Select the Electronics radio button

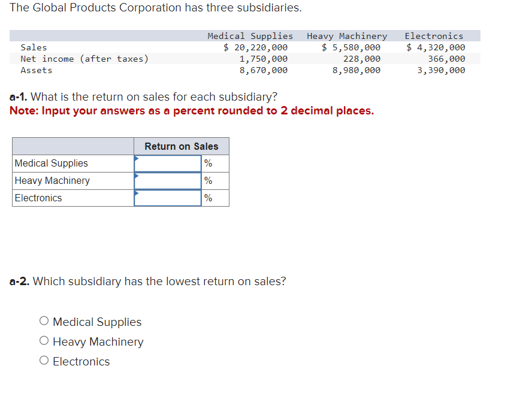coord(44,360)
